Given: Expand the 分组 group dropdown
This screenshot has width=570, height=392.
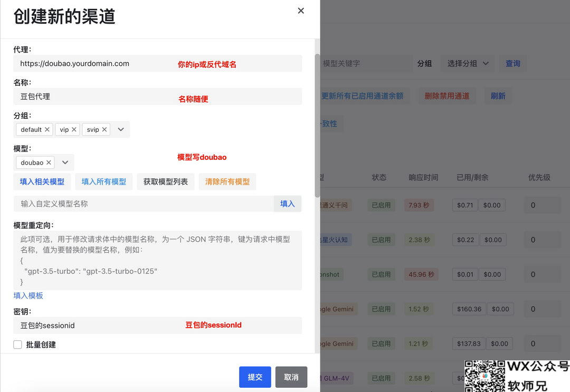Looking at the screenshot, I should [121, 129].
